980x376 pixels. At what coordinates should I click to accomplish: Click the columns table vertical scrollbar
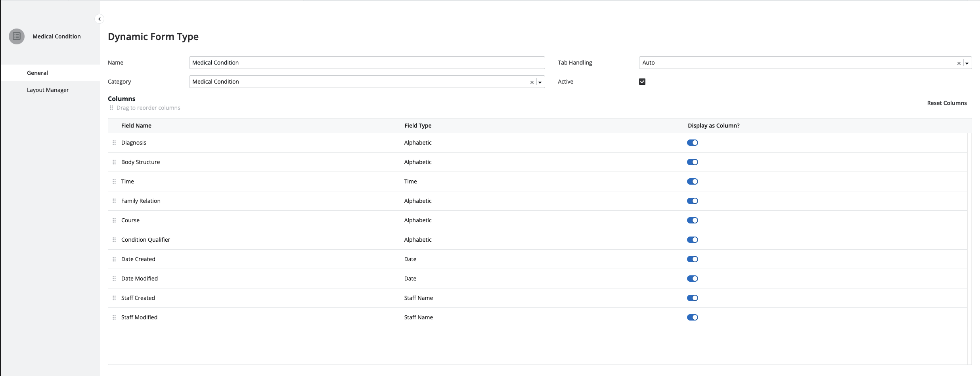point(969,249)
